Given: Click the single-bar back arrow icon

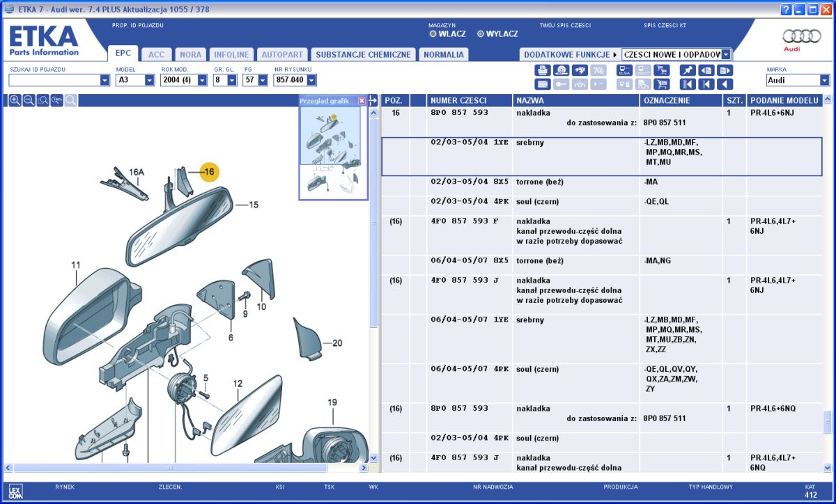Looking at the screenshot, I should [706, 84].
